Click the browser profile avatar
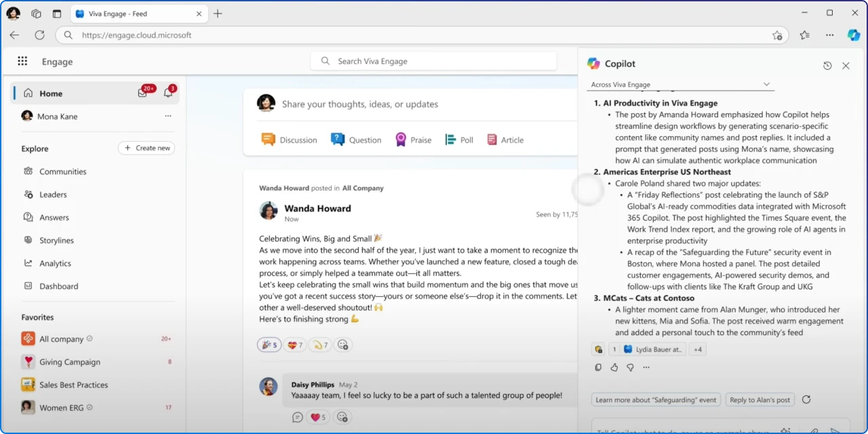868x434 pixels. (13, 14)
